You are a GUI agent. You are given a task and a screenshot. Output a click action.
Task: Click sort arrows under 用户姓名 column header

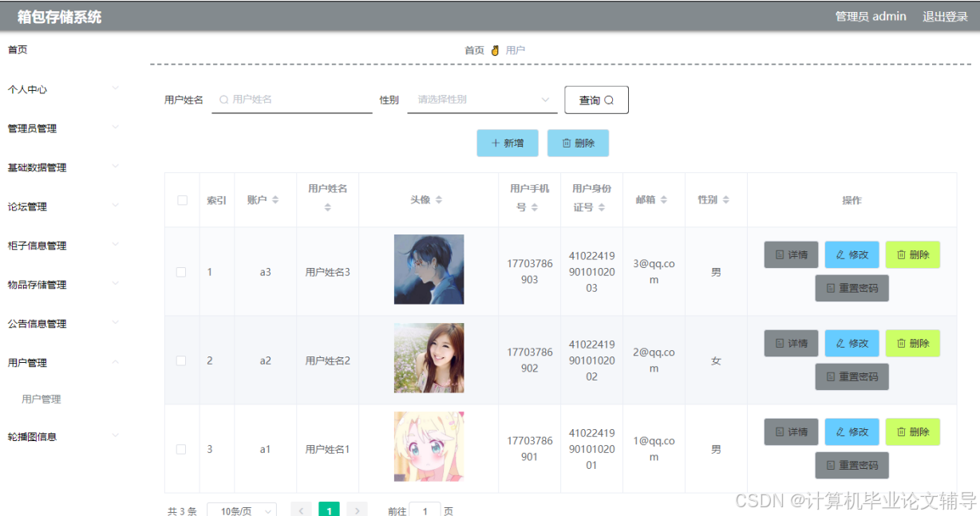[327, 207]
